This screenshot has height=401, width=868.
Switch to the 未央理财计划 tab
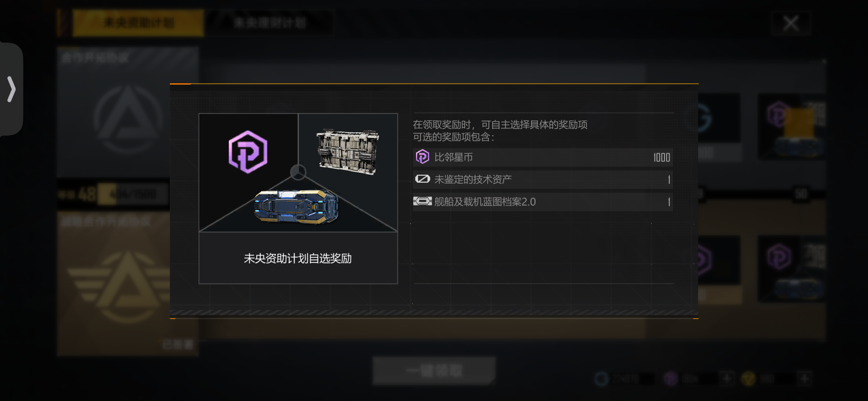[270, 23]
